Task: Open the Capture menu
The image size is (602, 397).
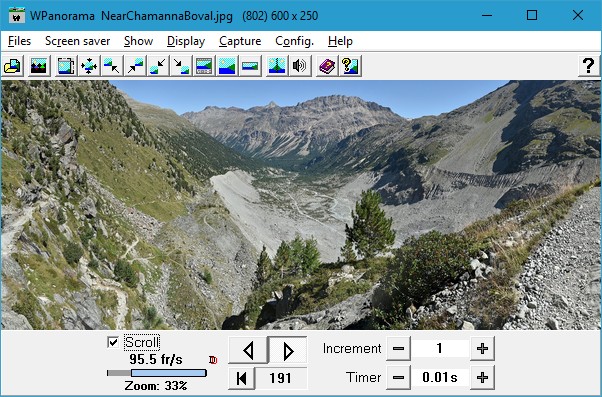Action: [x=240, y=41]
